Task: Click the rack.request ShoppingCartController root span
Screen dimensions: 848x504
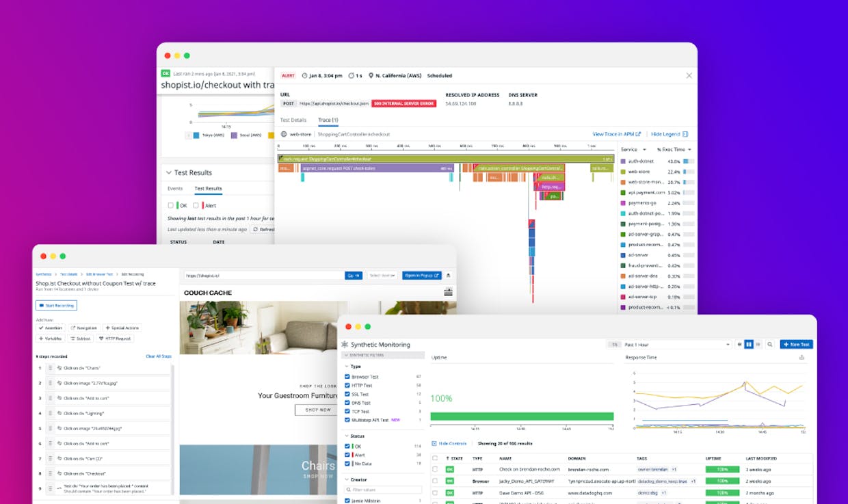Action: coord(446,159)
